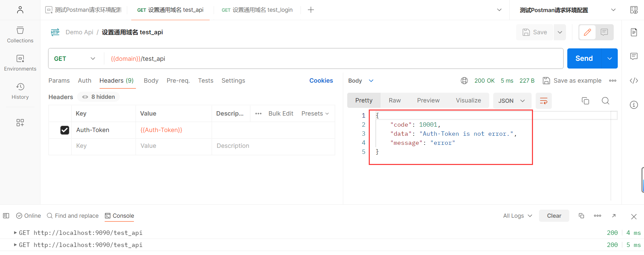Viewport: 644px width, 255px height.
Task: Switch to the Params tab
Action: 59,81
